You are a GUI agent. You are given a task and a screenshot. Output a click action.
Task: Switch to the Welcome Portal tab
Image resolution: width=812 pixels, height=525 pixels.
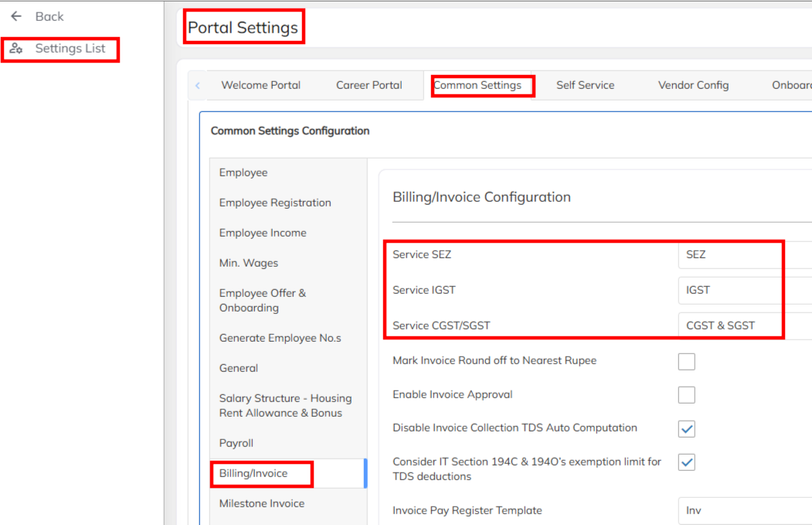260,85
